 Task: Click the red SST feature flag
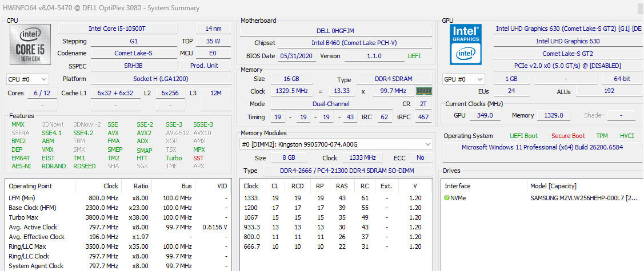(x=198, y=158)
